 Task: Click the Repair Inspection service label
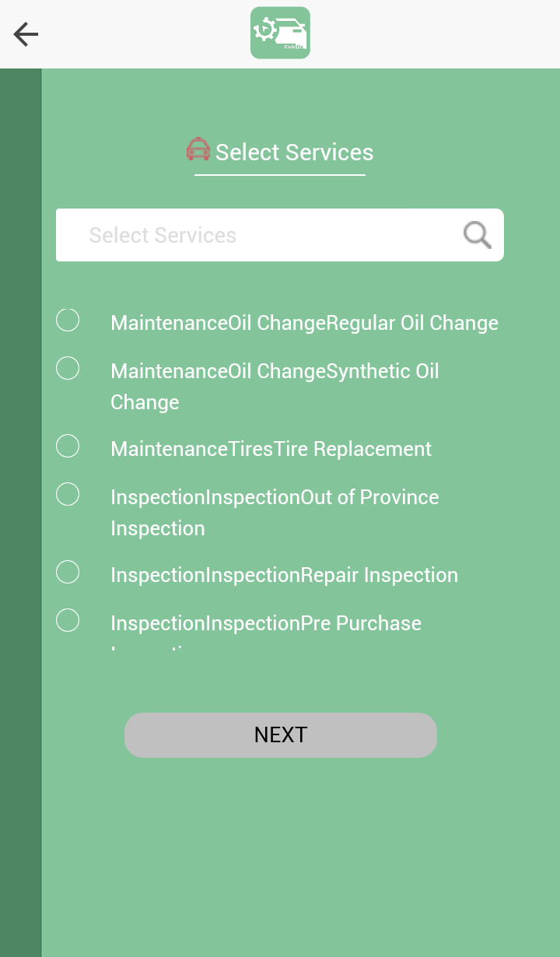click(x=284, y=575)
